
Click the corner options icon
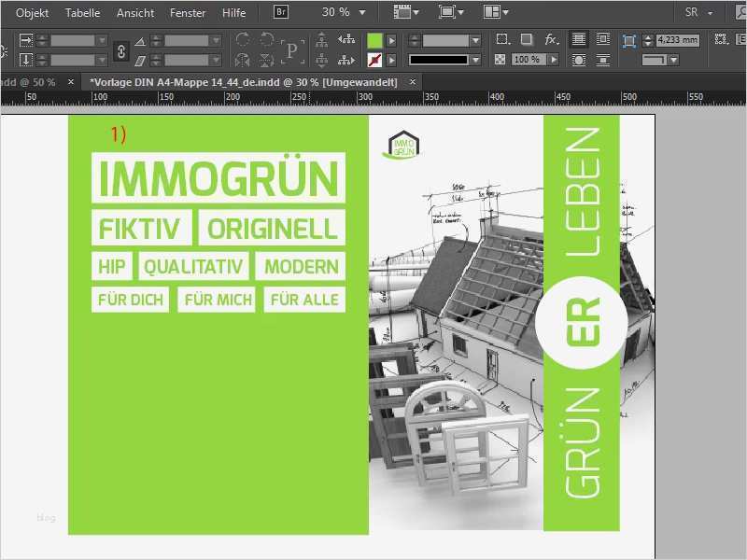[x=501, y=39]
